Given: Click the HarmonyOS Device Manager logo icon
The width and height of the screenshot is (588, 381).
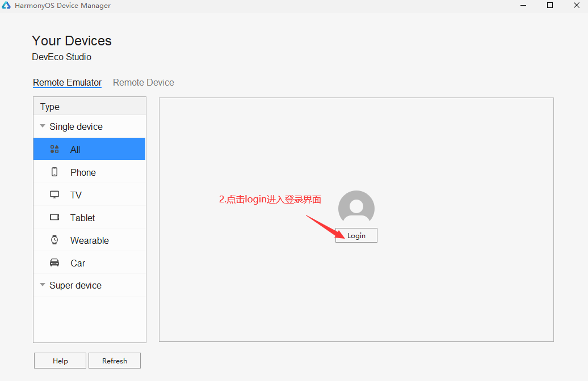Looking at the screenshot, I should click(6, 5).
